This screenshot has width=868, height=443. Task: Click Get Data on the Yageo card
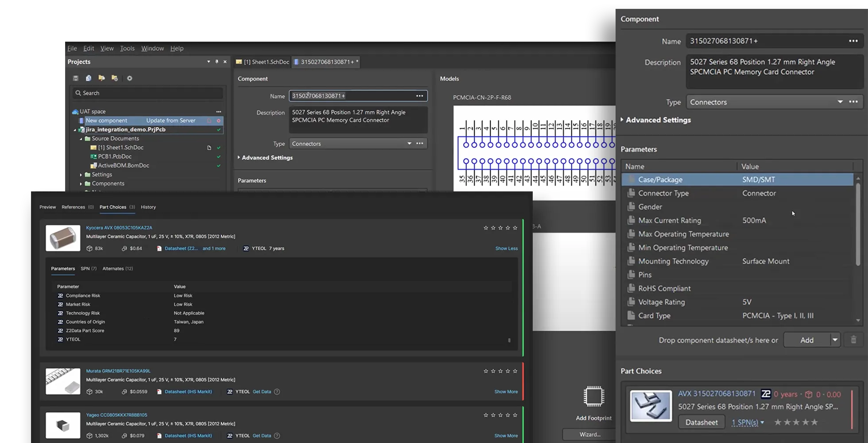(262, 435)
